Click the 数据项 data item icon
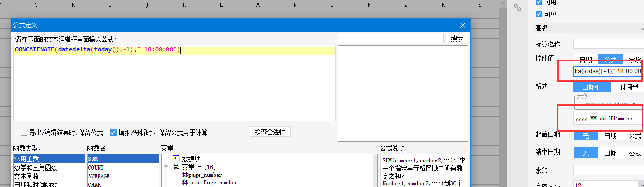Image resolution: width=644 pixels, height=187 pixels. 176,158
